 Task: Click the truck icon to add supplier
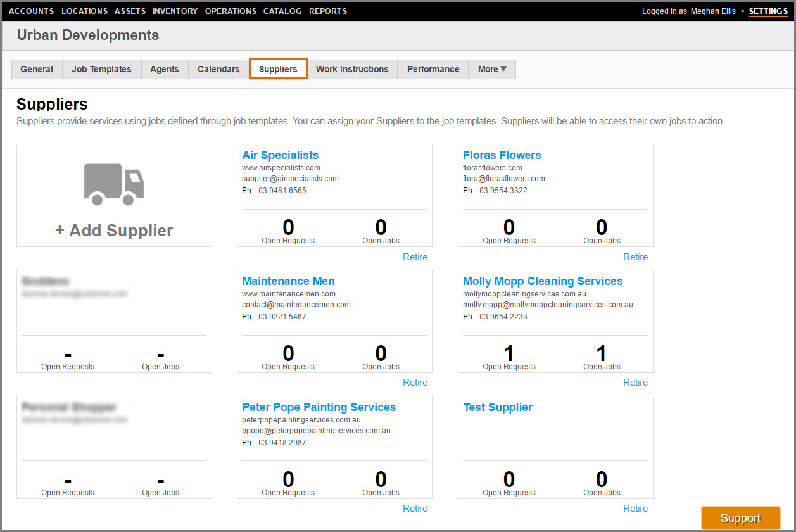(114, 184)
